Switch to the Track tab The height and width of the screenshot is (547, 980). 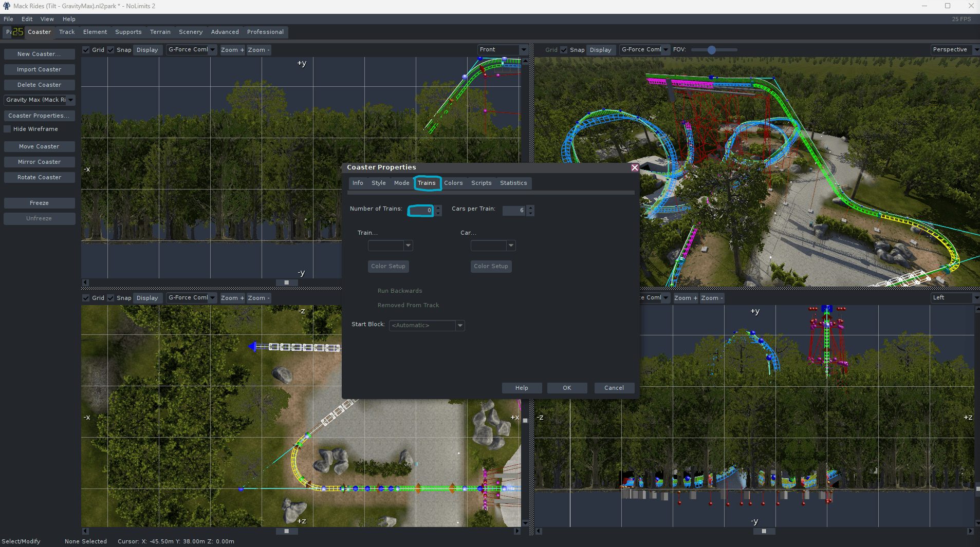pyautogui.click(x=67, y=32)
